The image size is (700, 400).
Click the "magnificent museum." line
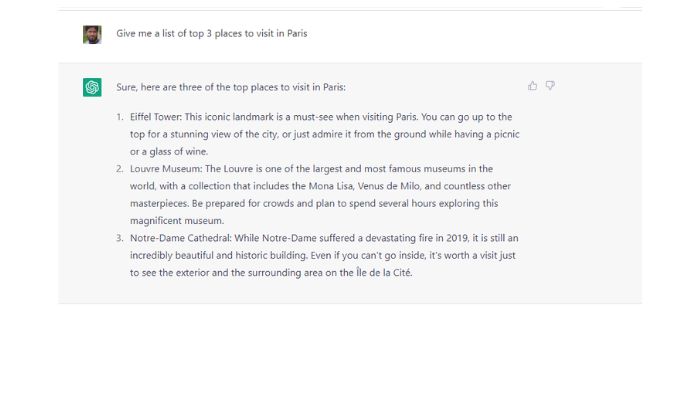(x=177, y=221)
